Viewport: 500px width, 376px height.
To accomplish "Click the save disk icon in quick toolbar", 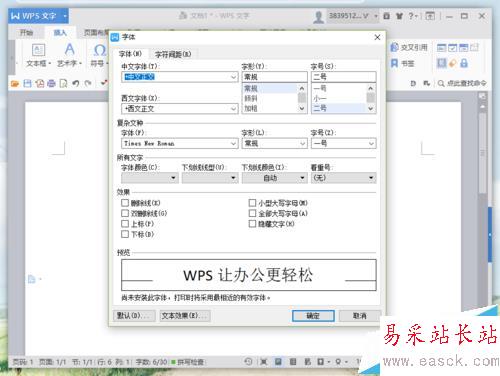I will [27, 83].
